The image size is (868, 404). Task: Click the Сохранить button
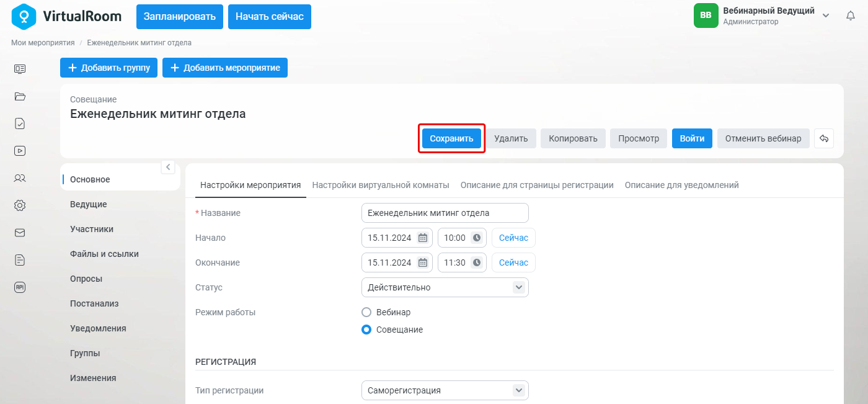[x=451, y=138]
